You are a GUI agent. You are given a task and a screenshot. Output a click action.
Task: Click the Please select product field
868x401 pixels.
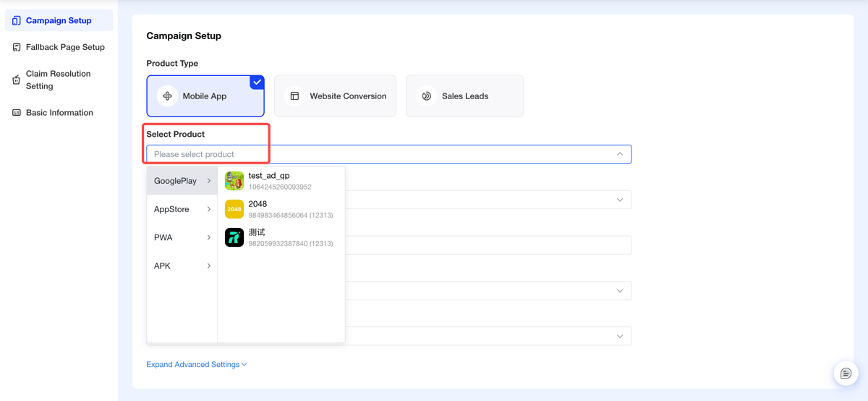[389, 154]
